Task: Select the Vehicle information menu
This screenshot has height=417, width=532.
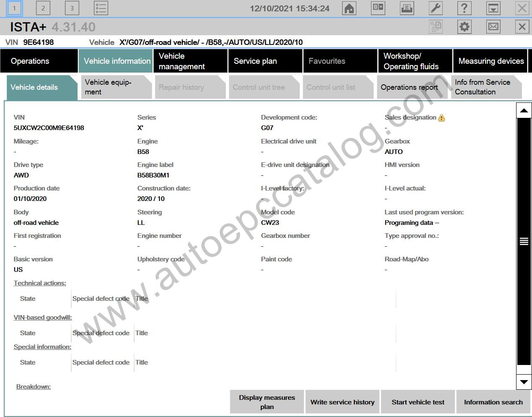Action: 116,61
